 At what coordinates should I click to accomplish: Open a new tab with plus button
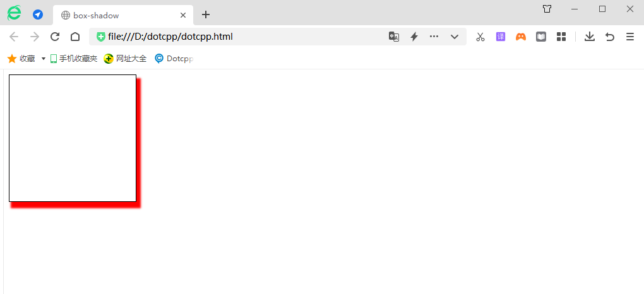pyautogui.click(x=206, y=15)
